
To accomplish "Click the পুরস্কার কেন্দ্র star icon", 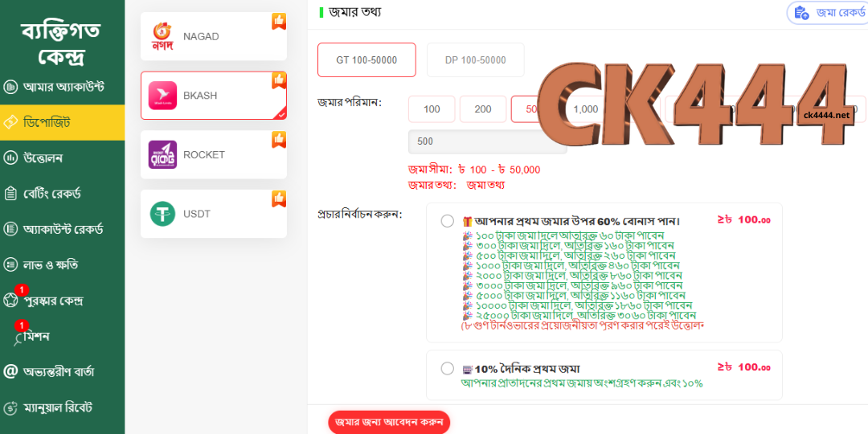I will [10, 301].
